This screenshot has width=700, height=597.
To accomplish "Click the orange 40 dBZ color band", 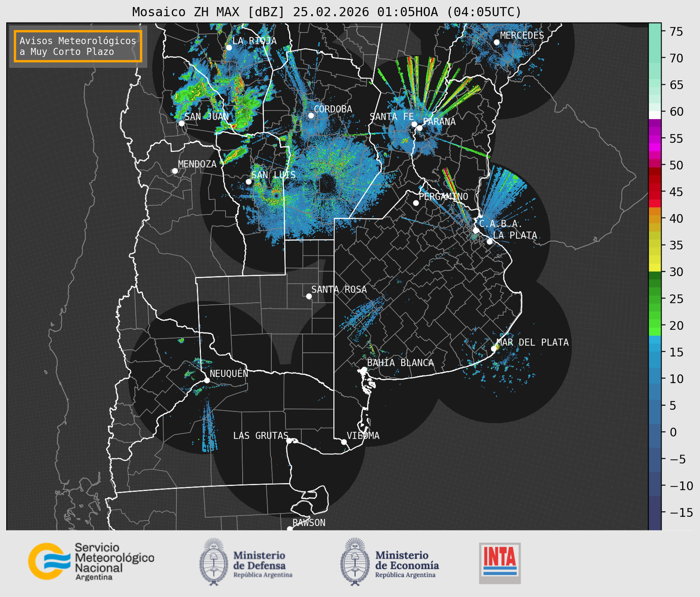I will [655, 218].
